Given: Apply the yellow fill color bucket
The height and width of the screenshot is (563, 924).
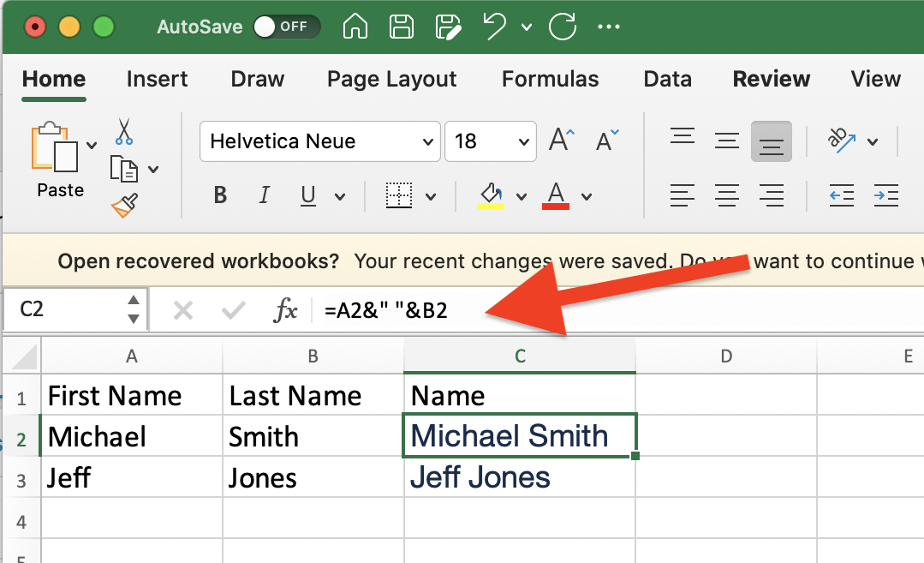Looking at the screenshot, I should point(491,195).
